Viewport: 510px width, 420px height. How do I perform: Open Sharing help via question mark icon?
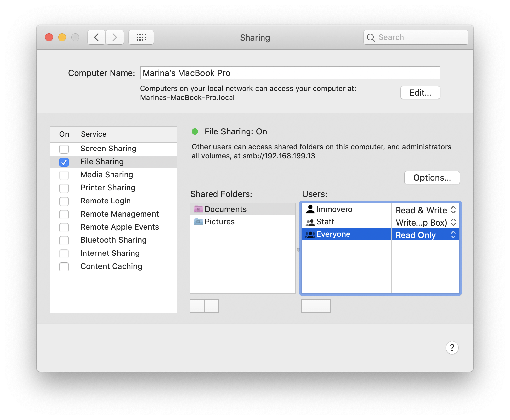click(452, 348)
